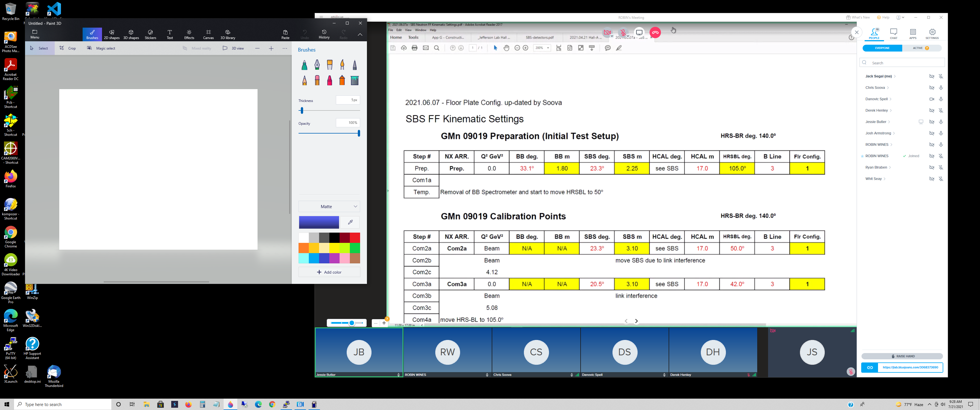
Task: Toggle Chris Soova's microphone icon
Action: coord(941,87)
